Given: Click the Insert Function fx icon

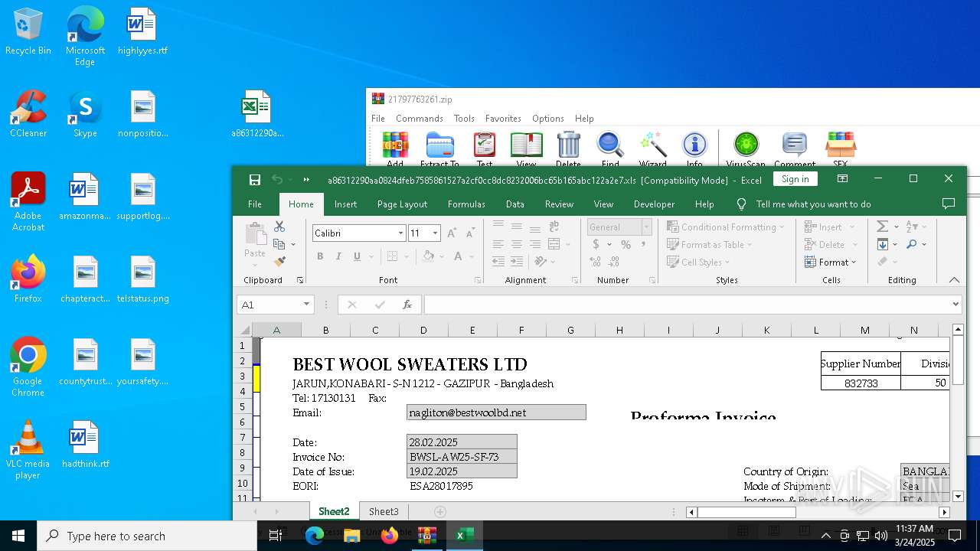Looking at the screenshot, I should click(x=407, y=305).
